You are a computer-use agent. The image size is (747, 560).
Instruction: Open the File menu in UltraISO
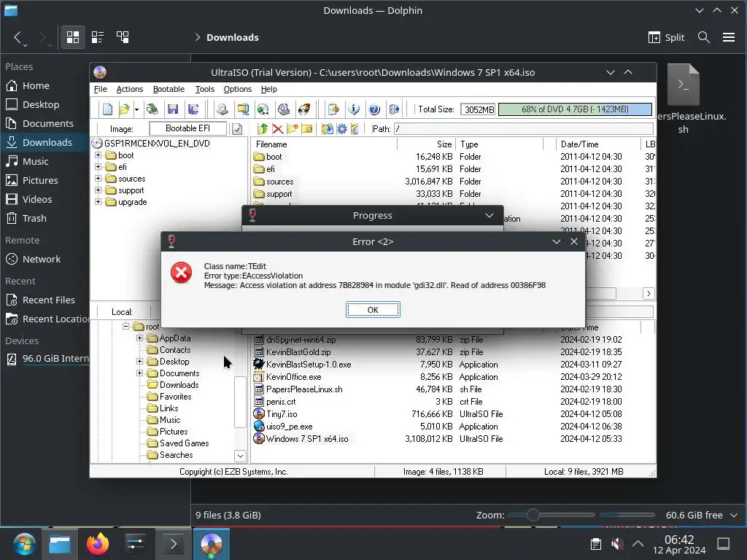click(100, 89)
